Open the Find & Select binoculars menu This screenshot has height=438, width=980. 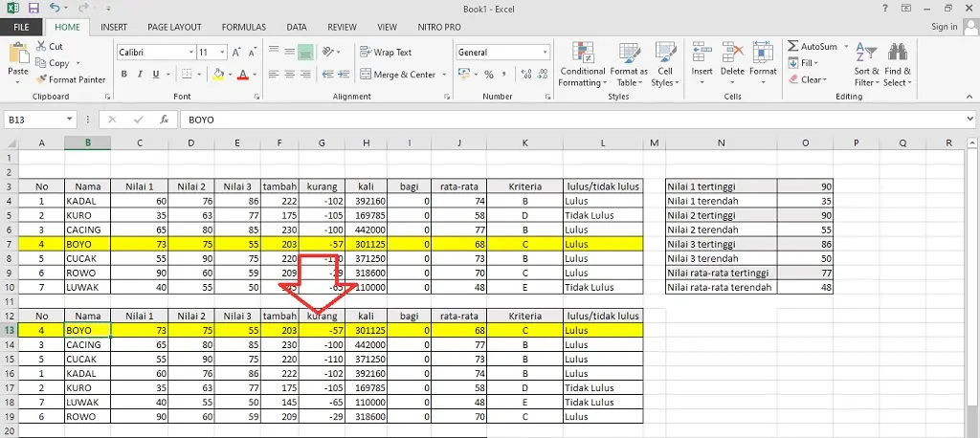click(898, 65)
